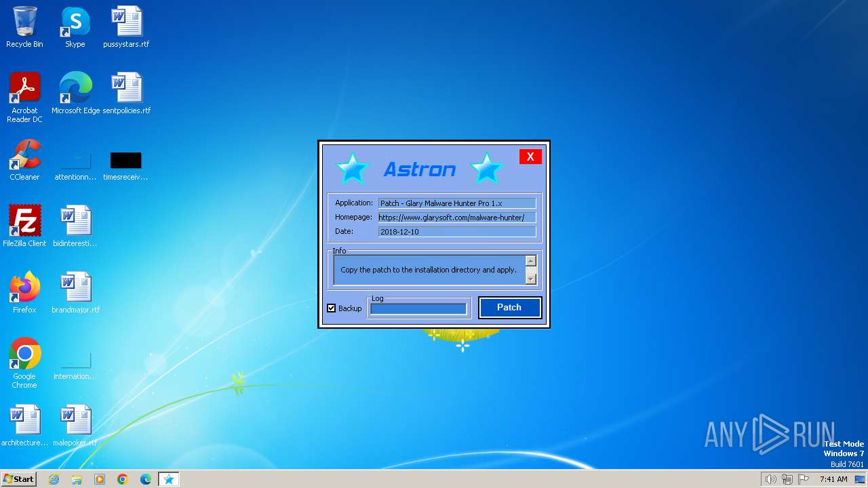868x488 pixels.
Task: Click the Info scrollbar down arrow
Action: [x=531, y=279]
